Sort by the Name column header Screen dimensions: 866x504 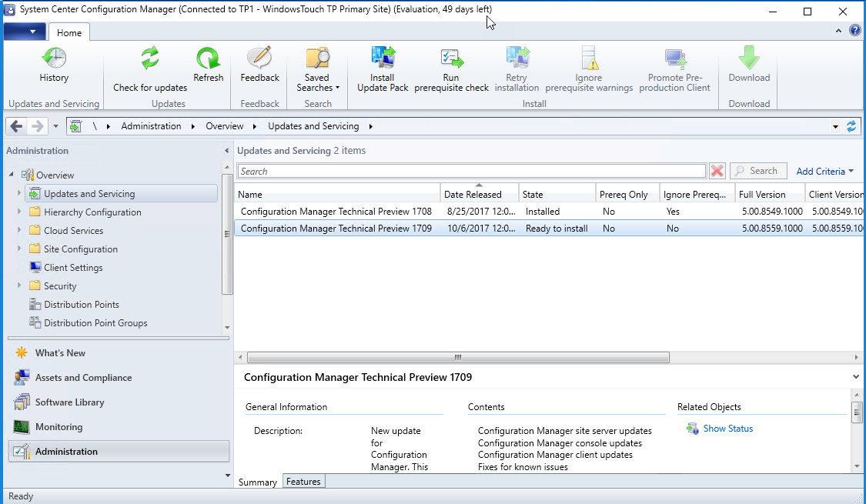[337, 195]
